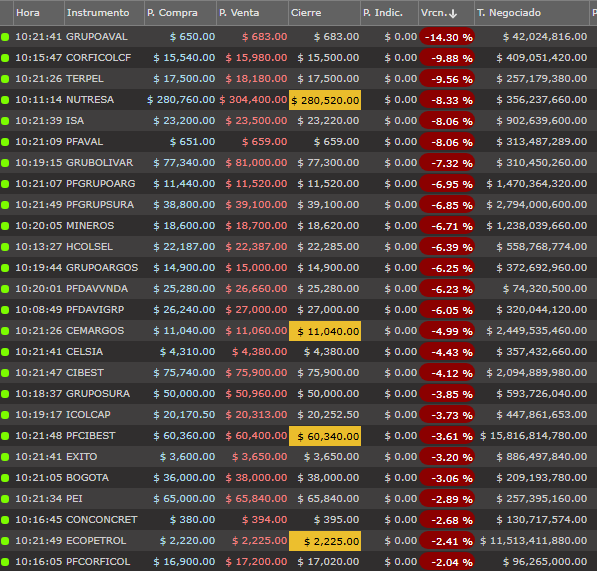597x571 pixels.
Task: Select the PFGRUPSURA instrument name
Action: [x=100, y=205]
